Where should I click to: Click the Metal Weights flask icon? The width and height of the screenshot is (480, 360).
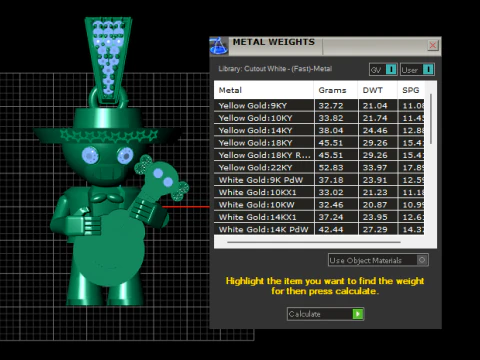(x=219, y=46)
